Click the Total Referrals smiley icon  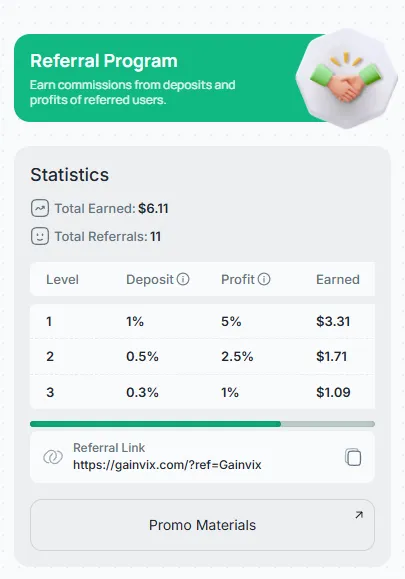click(40, 236)
